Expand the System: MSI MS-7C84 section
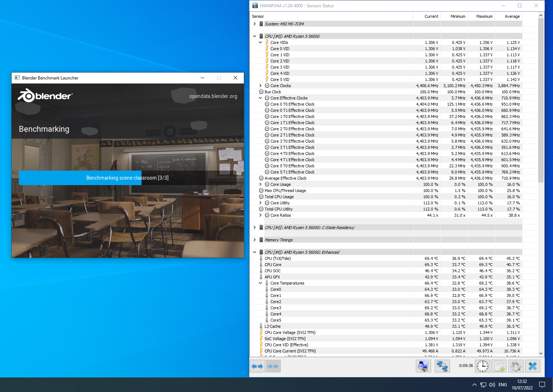 [x=254, y=24]
